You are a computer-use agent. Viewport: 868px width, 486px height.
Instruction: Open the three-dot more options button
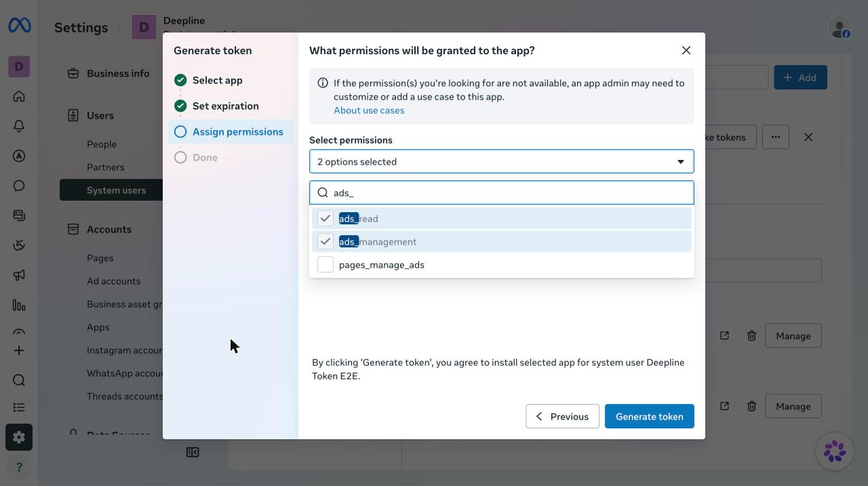click(776, 137)
